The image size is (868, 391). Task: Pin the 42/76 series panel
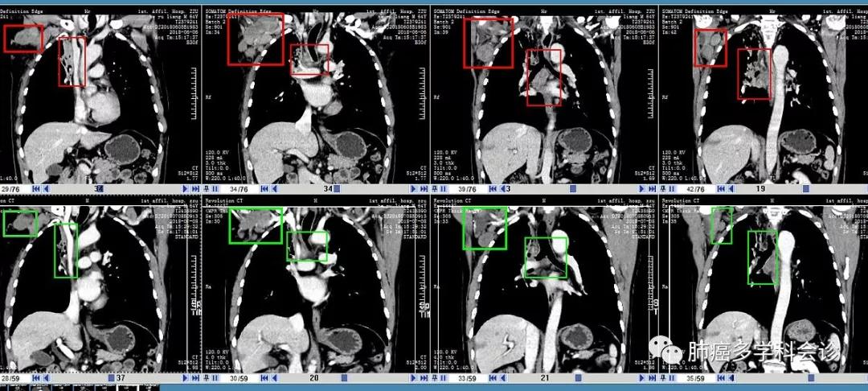click(662, 189)
